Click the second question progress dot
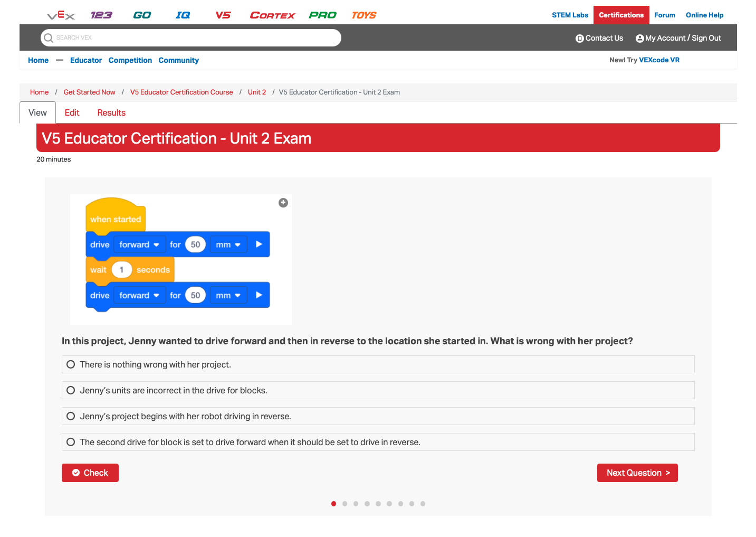 344,504
